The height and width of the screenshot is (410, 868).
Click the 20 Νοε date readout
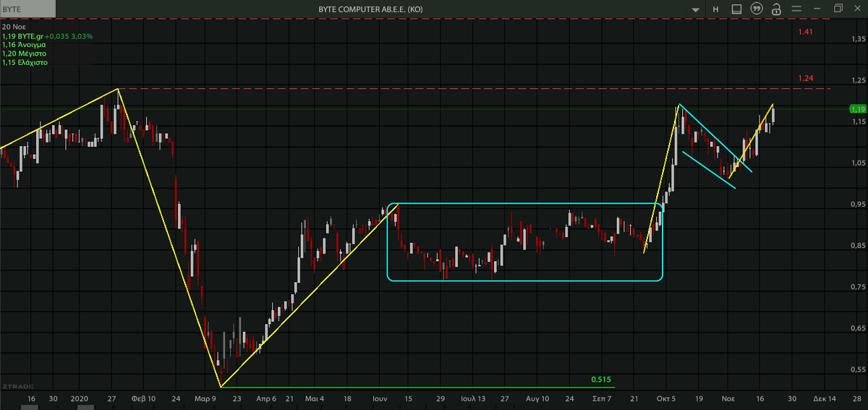[14, 26]
